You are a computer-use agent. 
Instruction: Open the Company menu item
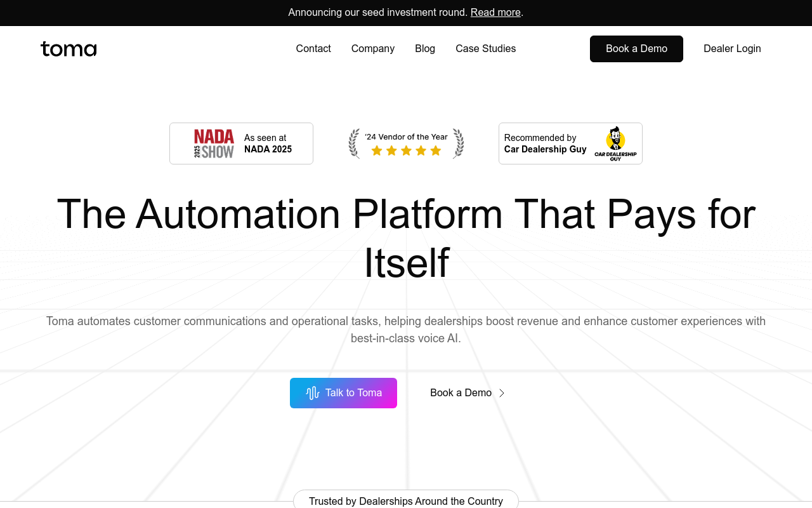(373, 49)
